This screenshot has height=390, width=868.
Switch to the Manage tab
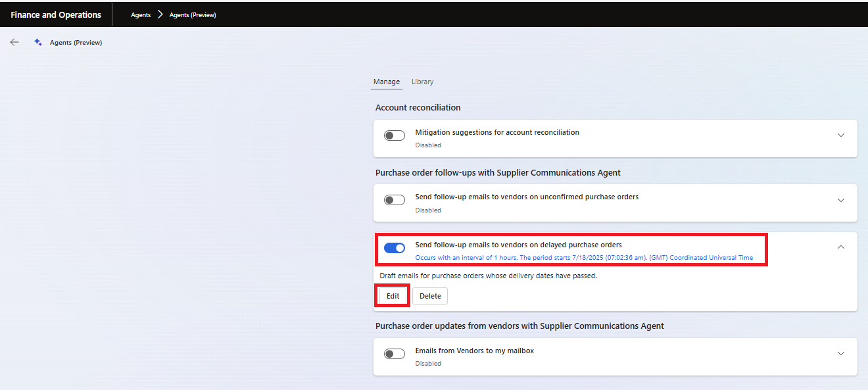click(387, 82)
